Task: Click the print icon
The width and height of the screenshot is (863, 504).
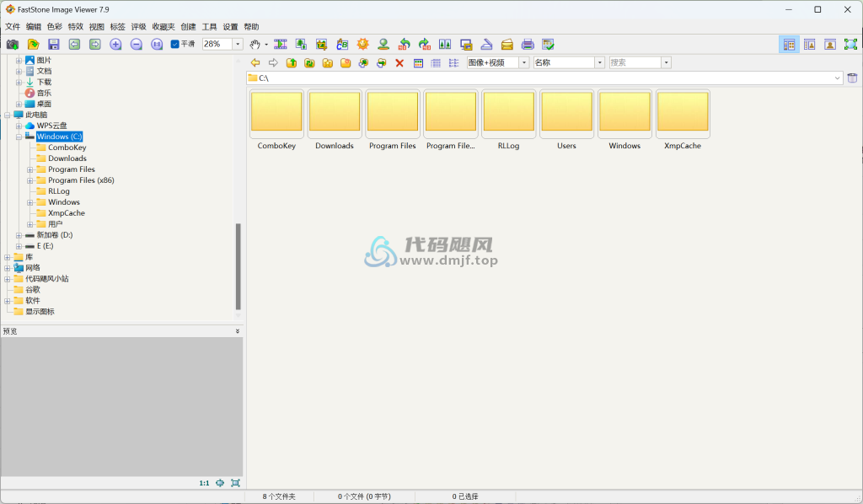Action: [528, 44]
